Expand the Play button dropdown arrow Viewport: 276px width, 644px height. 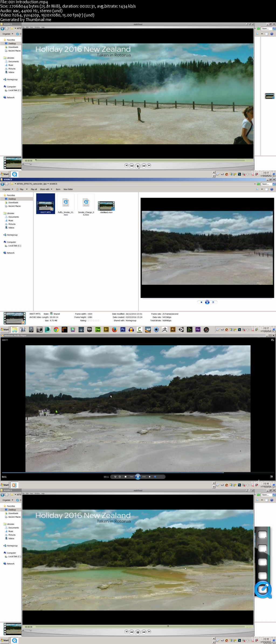click(x=27, y=189)
